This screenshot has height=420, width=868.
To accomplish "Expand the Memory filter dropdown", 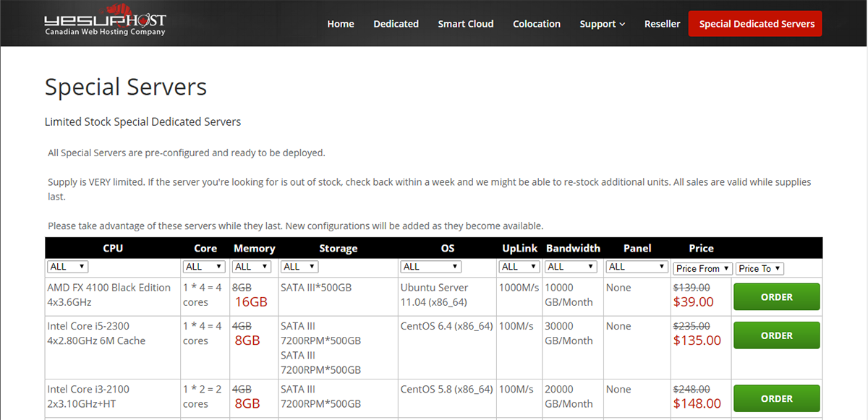I will [x=252, y=267].
